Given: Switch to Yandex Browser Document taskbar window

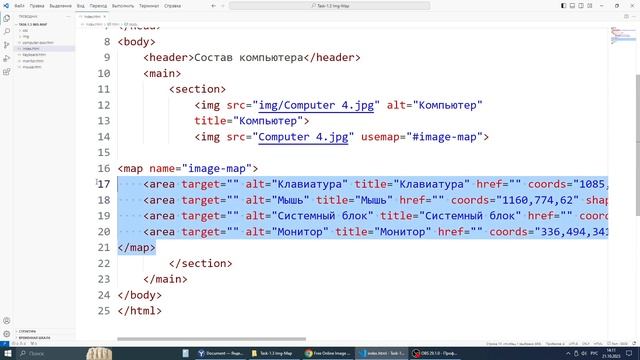Looking at the screenshot, I should tap(220, 353).
